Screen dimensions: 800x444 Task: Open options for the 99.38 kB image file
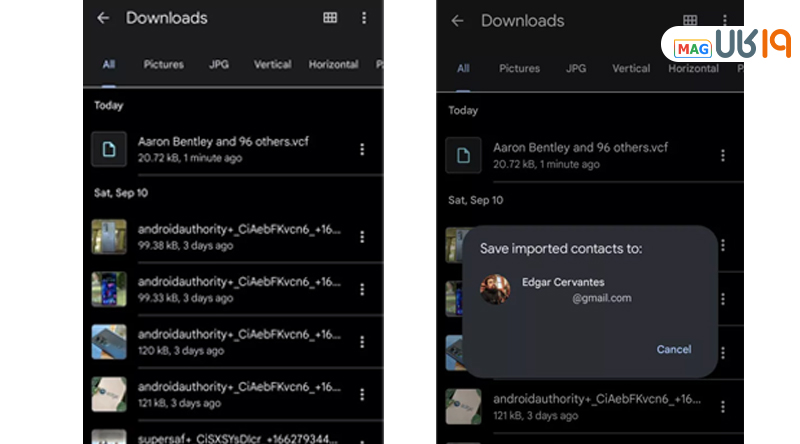(362, 237)
